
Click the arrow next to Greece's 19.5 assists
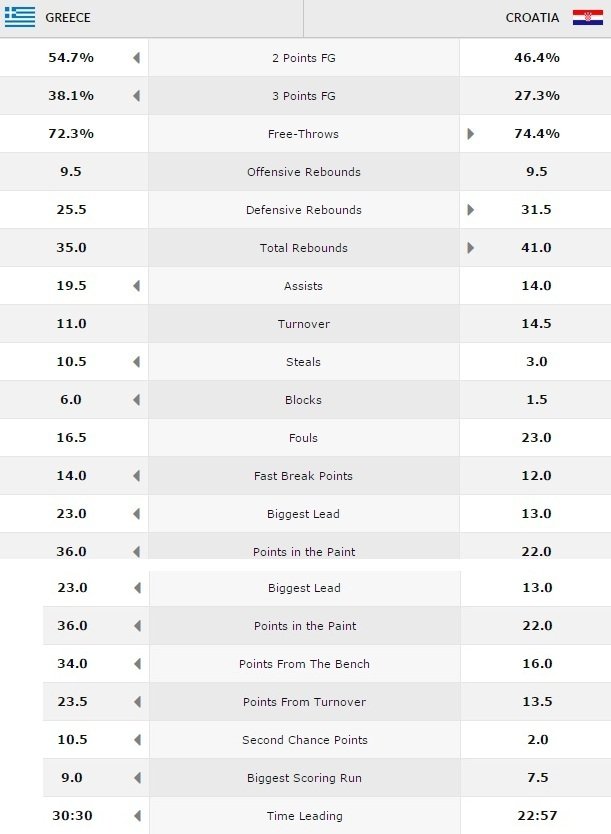coord(137,286)
